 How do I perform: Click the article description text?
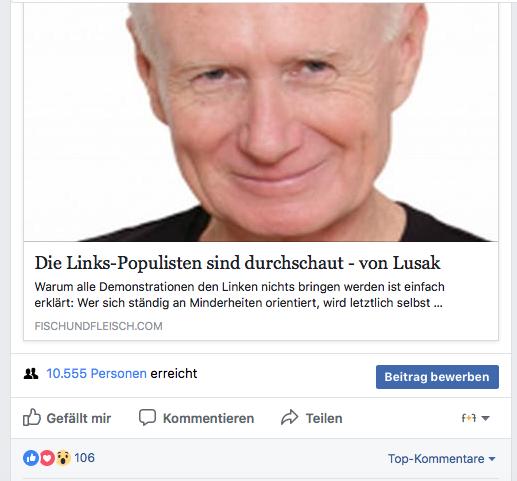tap(239, 295)
